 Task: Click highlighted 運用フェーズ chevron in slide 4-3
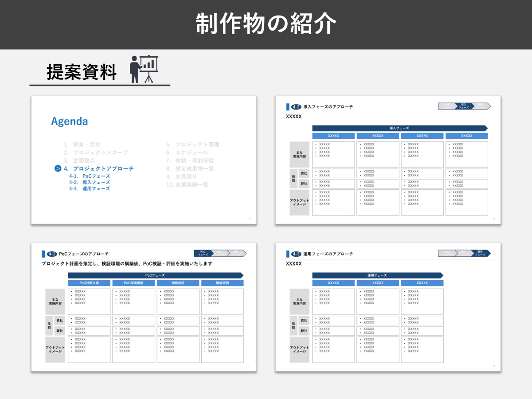point(481,254)
